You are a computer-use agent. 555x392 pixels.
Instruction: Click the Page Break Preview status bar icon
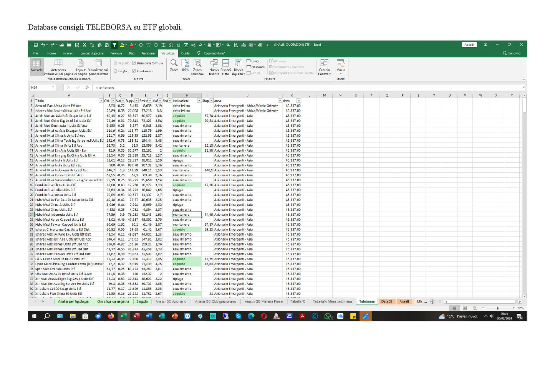475,308
